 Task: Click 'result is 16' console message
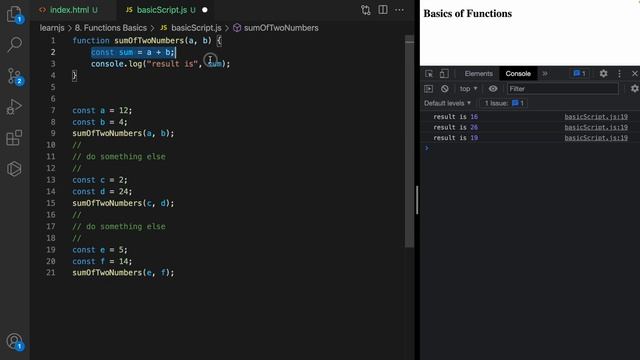[456, 117]
